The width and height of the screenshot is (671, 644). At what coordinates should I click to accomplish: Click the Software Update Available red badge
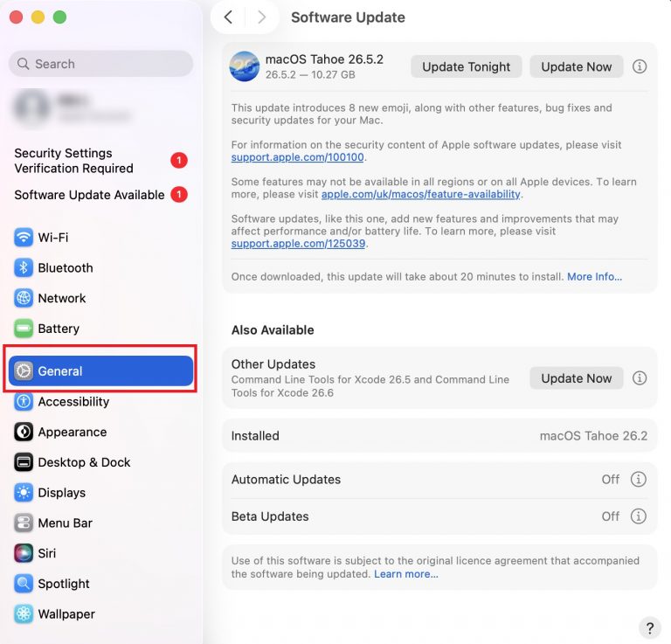[x=179, y=194]
